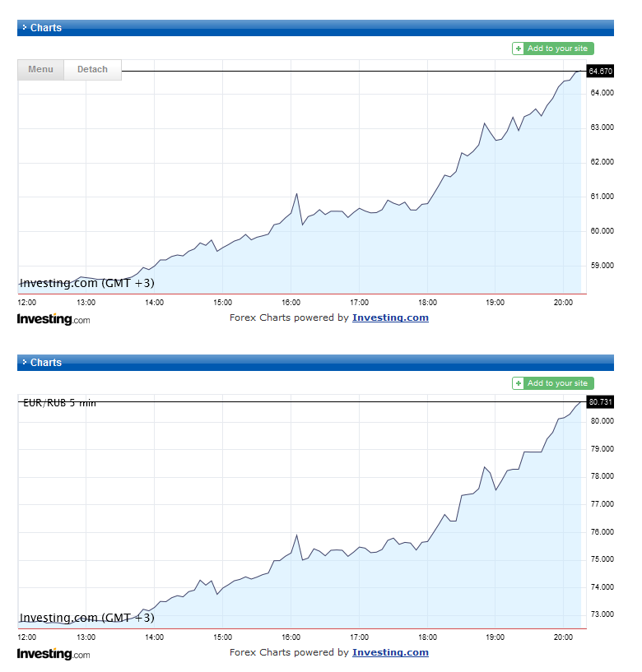This screenshot has height=672, width=642.
Task: Click the green plus icon above the EUR/RUB chart
Action: coord(519,383)
